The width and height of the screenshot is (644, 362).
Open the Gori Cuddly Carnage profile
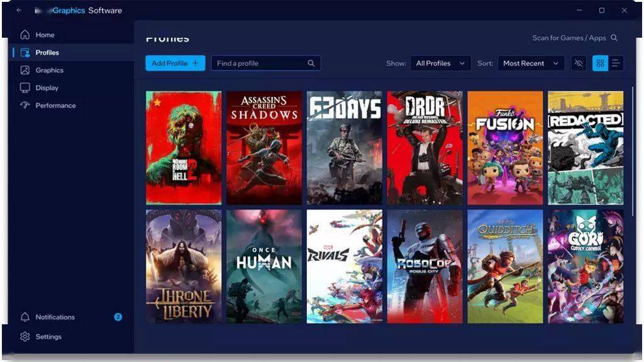(586, 266)
